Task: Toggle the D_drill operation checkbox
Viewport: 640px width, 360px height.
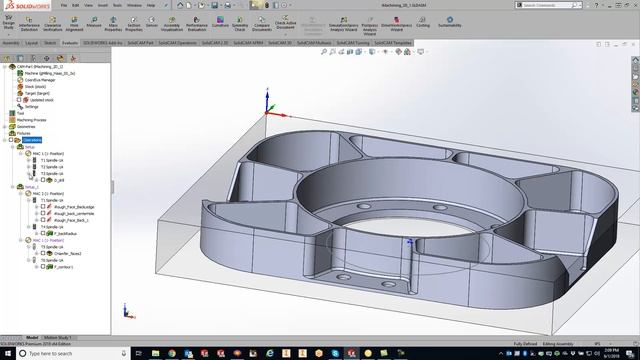Action: [x=42, y=180]
